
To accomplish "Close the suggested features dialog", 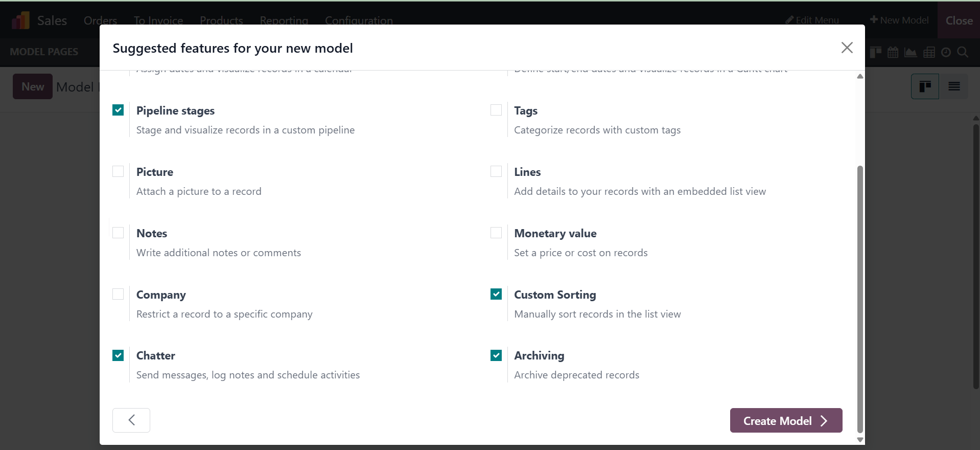I will [847, 48].
